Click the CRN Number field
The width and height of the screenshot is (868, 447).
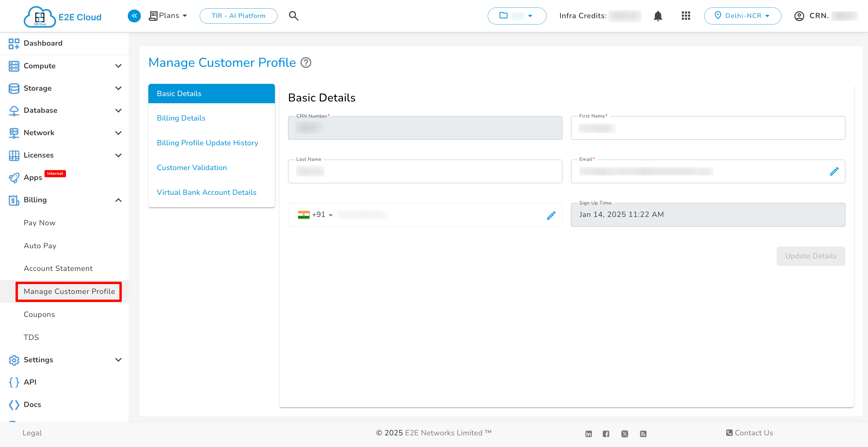point(425,128)
